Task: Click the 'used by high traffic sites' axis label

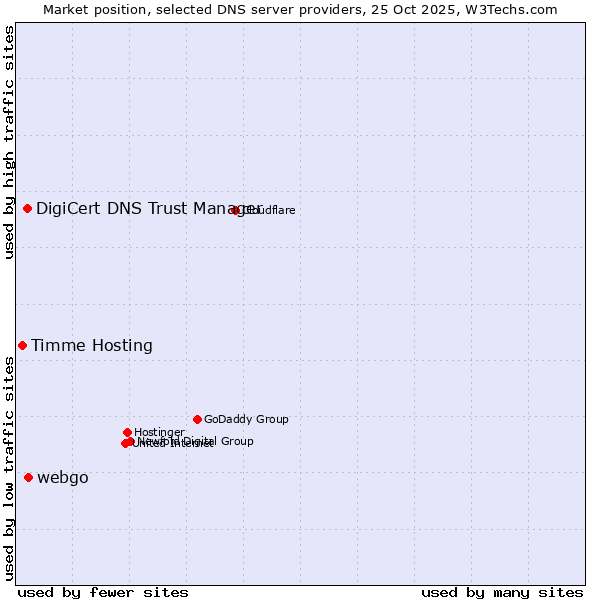Action: point(9,142)
